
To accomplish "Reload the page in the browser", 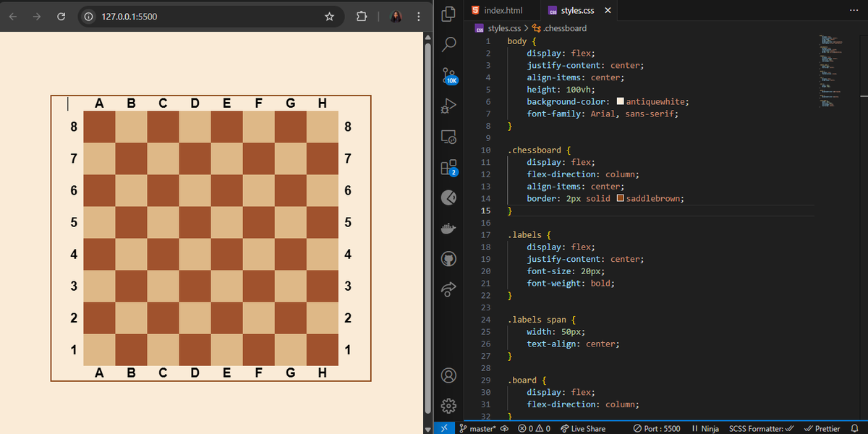I will click(x=61, y=16).
